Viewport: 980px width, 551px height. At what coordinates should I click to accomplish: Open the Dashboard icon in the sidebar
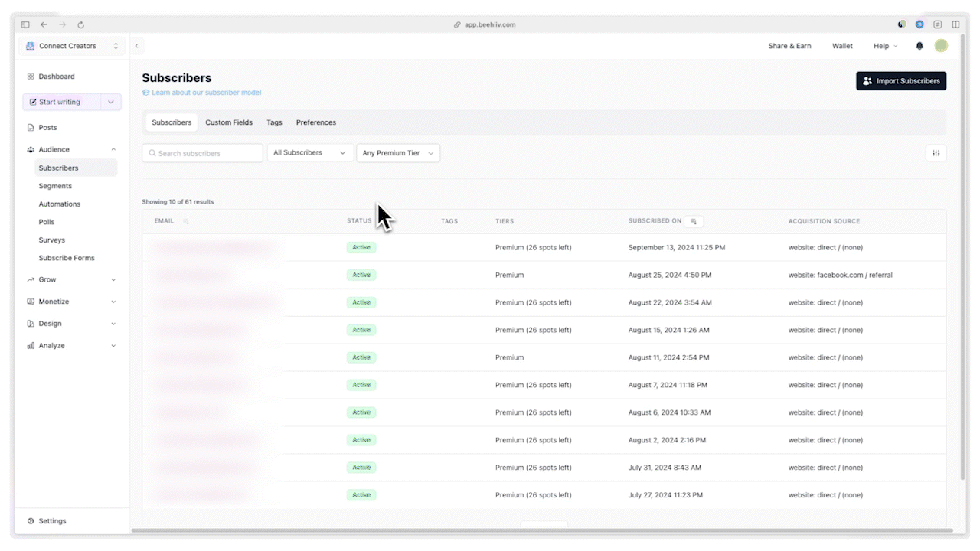(x=31, y=77)
